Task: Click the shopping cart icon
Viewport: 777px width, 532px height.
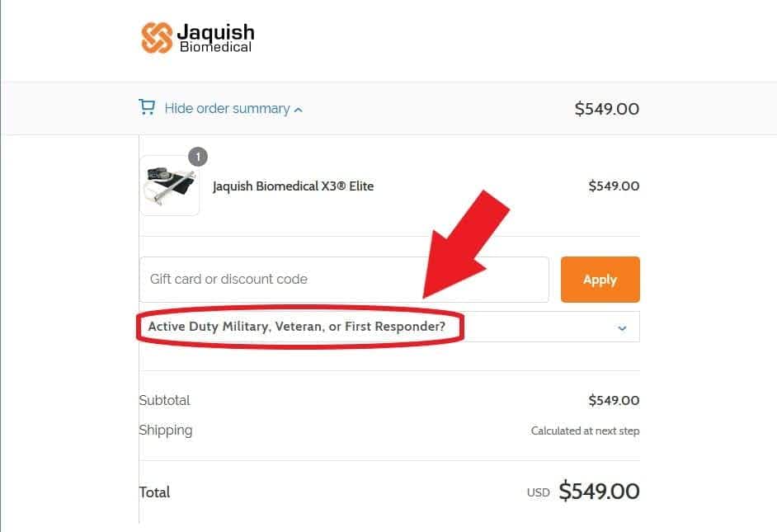Action: 147,107
